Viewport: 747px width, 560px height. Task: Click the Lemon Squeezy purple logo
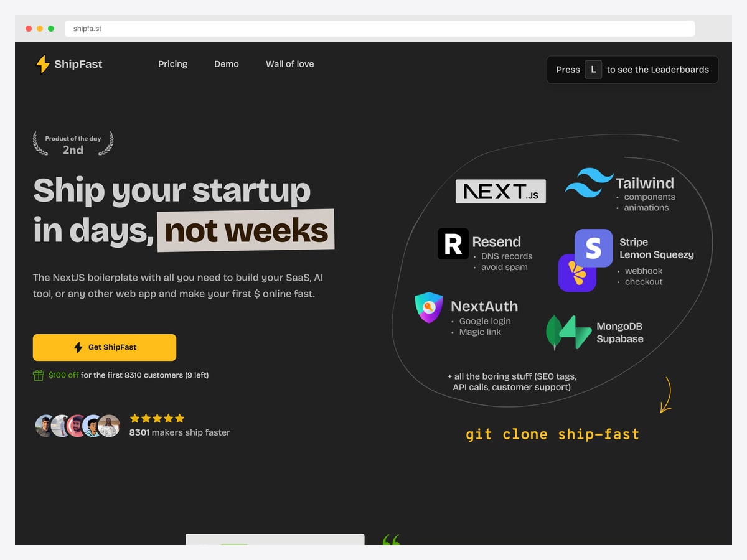coord(573,278)
